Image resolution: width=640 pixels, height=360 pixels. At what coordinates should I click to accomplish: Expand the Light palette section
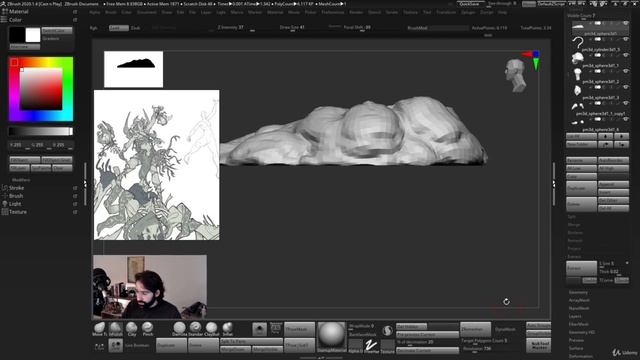point(15,204)
